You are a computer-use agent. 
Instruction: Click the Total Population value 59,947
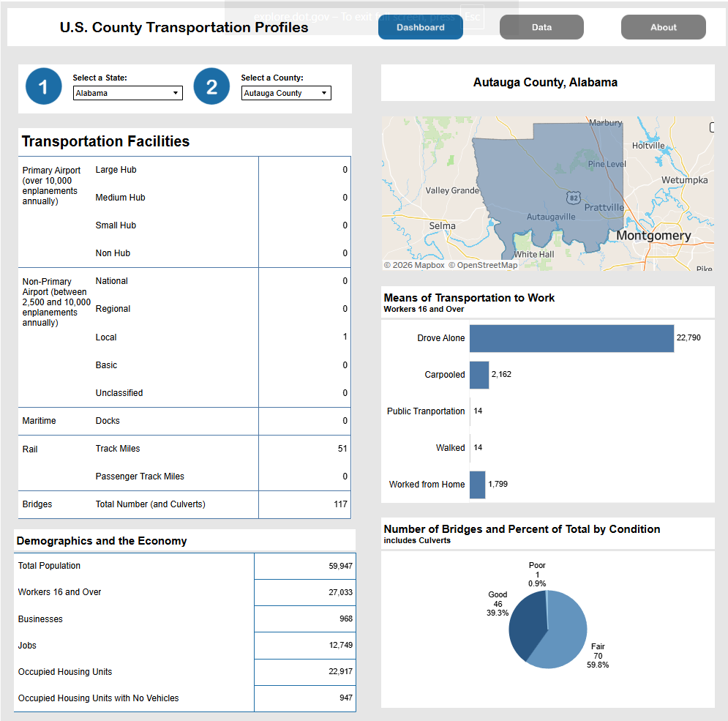point(341,567)
